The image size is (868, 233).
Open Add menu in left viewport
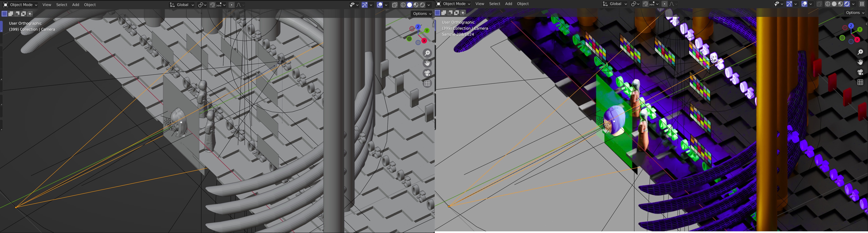click(76, 5)
